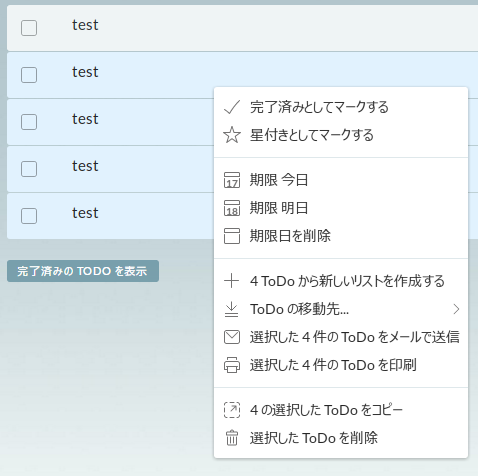Select the first test task row text

tap(85, 25)
